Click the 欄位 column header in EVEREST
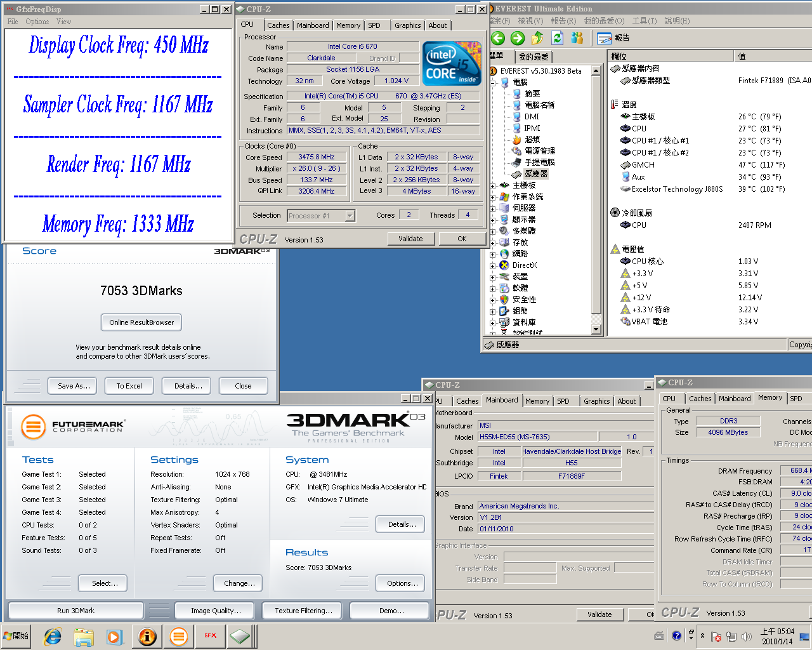Viewport: 812px width, 650px height. click(670, 56)
